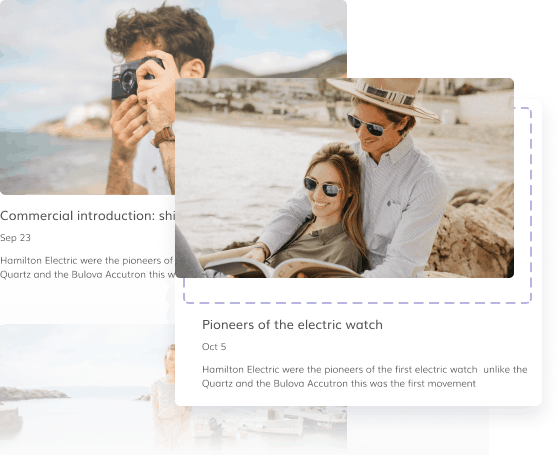Open "Pioneers of the electric watch" title
This screenshot has width=560, height=455.
292,325
